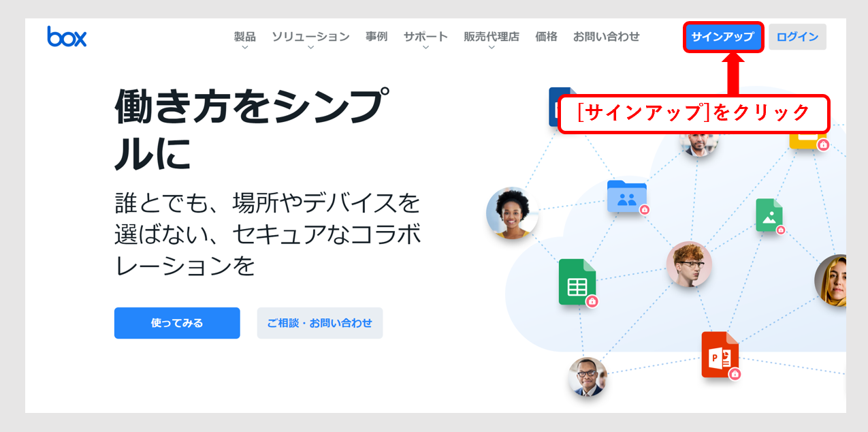This screenshot has width=868, height=432.
Task: Open お問い合わせ in the navigation bar
Action: [x=606, y=37]
